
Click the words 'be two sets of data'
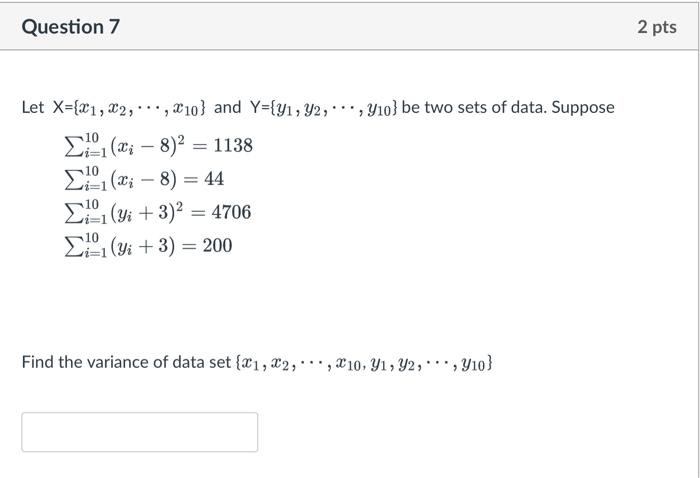click(474, 107)
